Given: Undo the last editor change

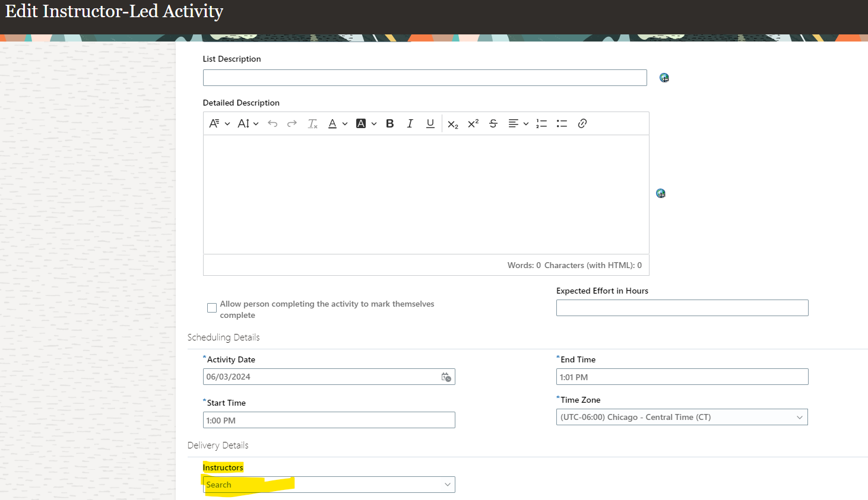Looking at the screenshot, I should [273, 123].
